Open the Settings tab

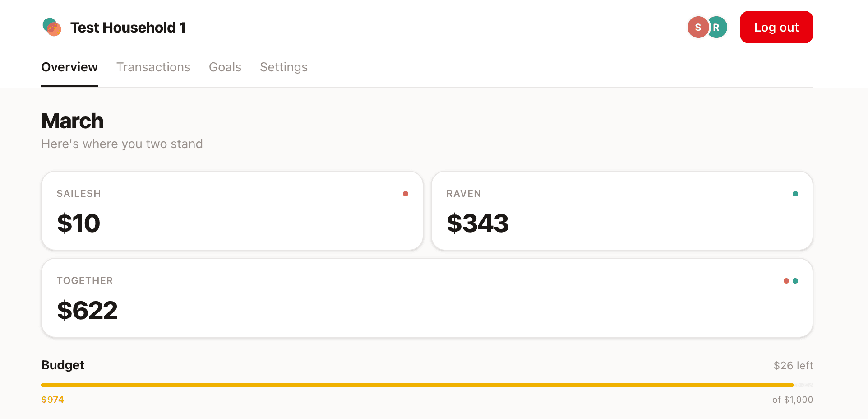click(x=283, y=67)
